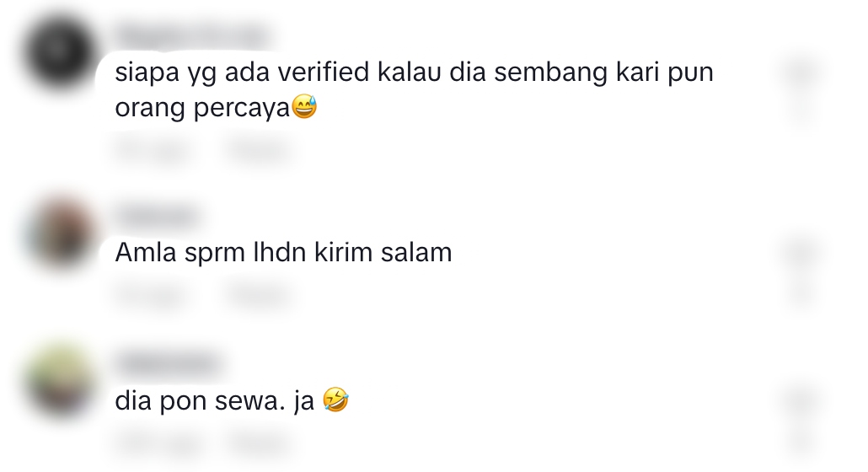The image size is (868, 472).
Task: Reply to the 'dia pon sewa. ja' comment
Action: (259, 442)
